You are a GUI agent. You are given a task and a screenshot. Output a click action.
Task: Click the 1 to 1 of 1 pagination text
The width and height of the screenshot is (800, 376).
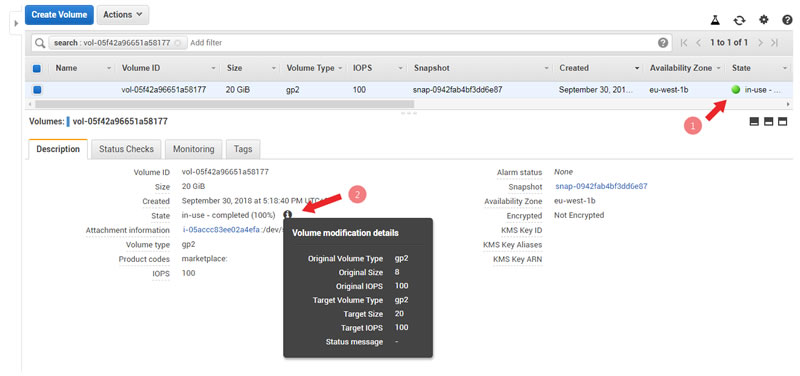[x=729, y=43]
